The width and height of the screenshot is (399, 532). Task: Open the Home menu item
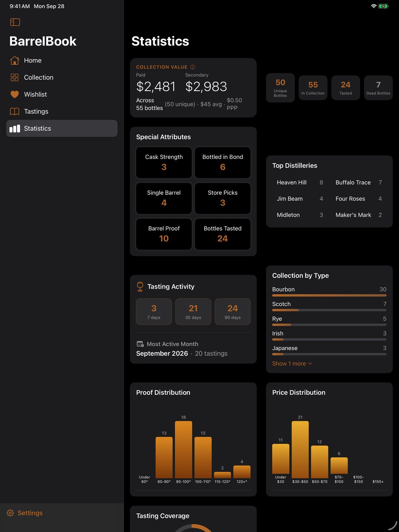click(x=62, y=60)
